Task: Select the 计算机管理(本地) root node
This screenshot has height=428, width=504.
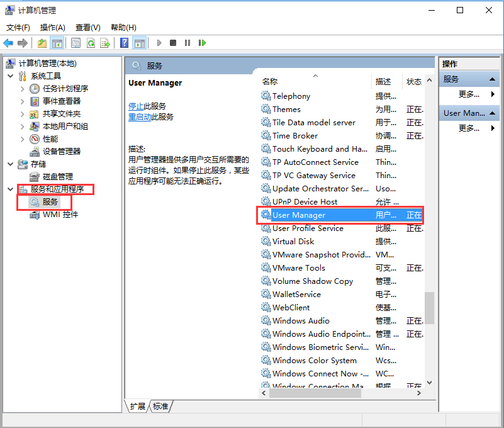Action: (48, 64)
